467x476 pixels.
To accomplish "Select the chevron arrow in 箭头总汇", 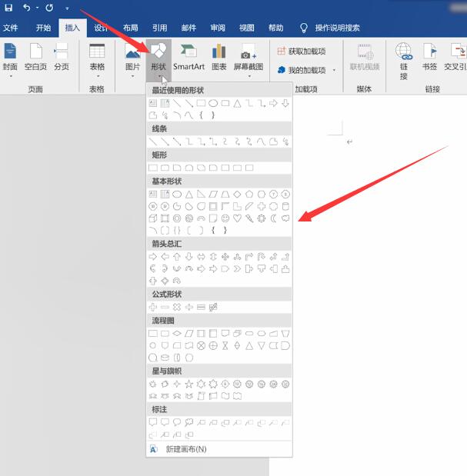I will (x=237, y=269).
